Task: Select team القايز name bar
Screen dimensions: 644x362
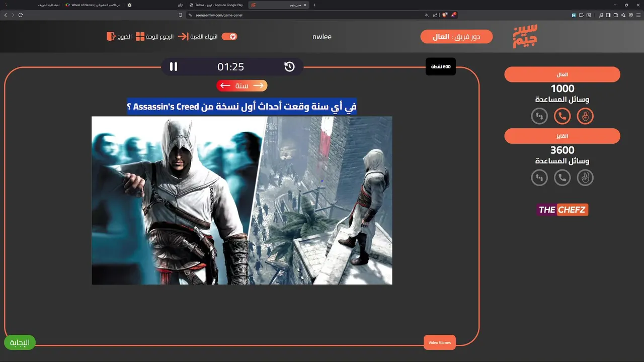Action: pos(562,136)
